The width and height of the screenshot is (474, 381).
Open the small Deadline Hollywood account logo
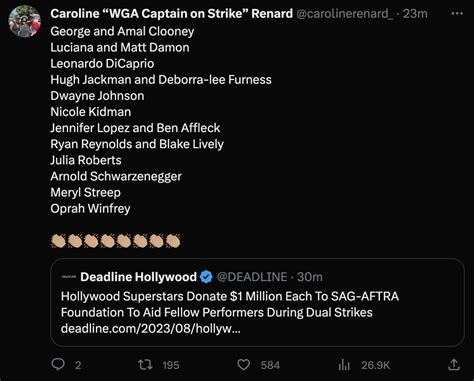pos(69,277)
